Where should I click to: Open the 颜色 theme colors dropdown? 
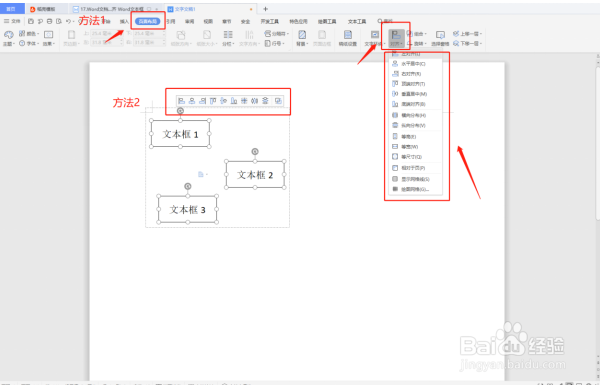pyautogui.click(x=29, y=34)
